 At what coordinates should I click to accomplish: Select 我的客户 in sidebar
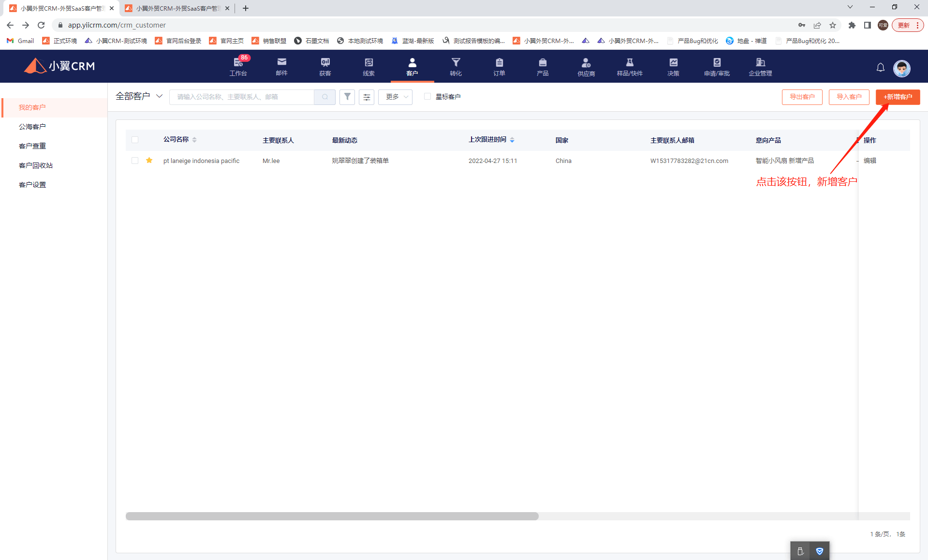click(55, 107)
